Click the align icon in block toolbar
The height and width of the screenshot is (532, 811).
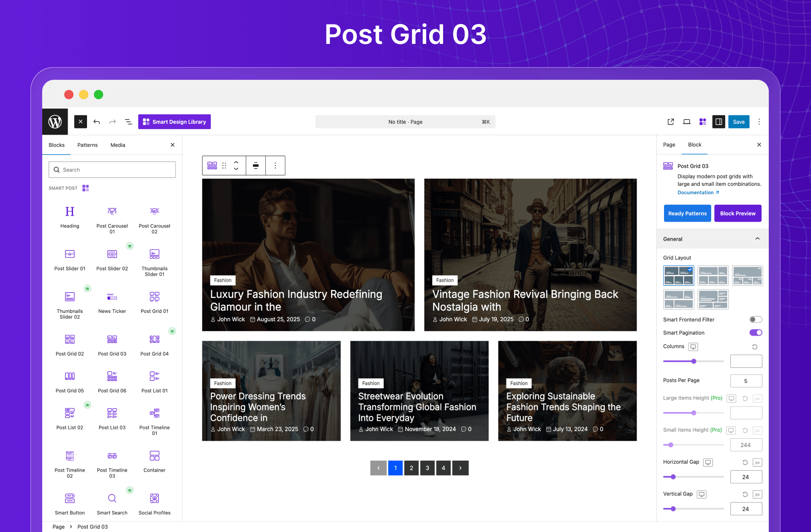[256, 166]
